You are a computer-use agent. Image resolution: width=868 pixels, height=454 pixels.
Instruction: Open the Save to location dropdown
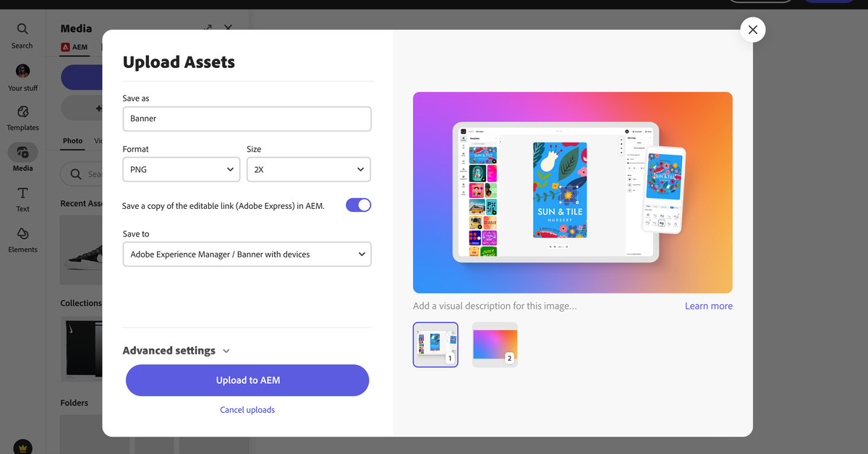247,254
